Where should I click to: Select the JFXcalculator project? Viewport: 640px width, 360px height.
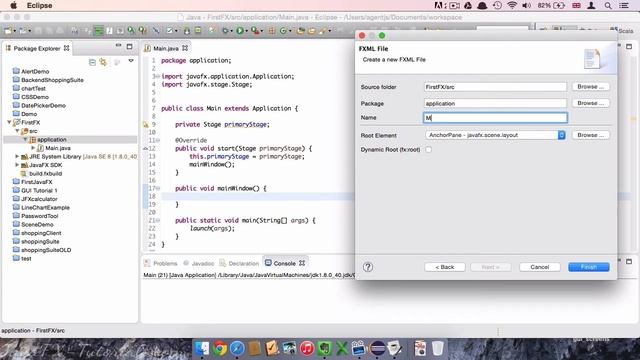click(x=39, y=199)
